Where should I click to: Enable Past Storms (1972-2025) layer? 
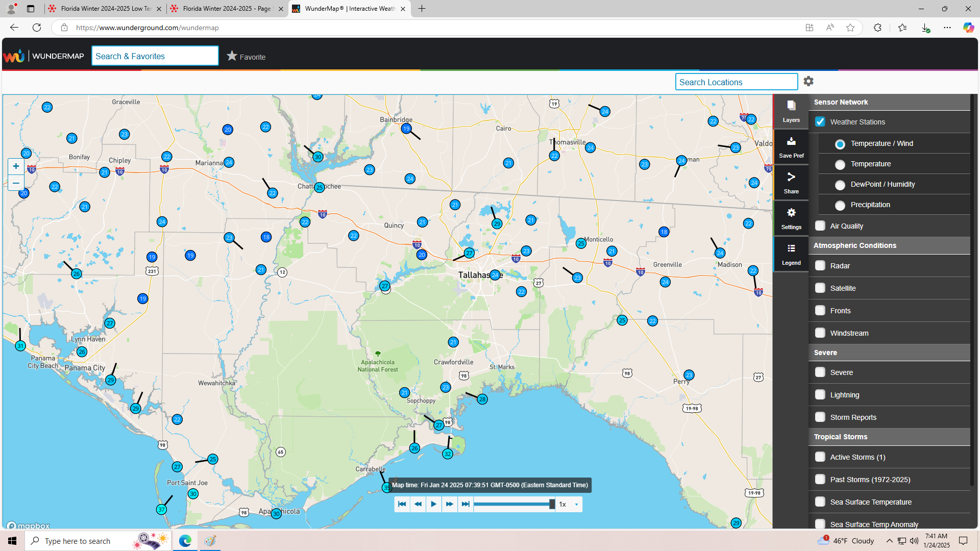click(820, 479)
